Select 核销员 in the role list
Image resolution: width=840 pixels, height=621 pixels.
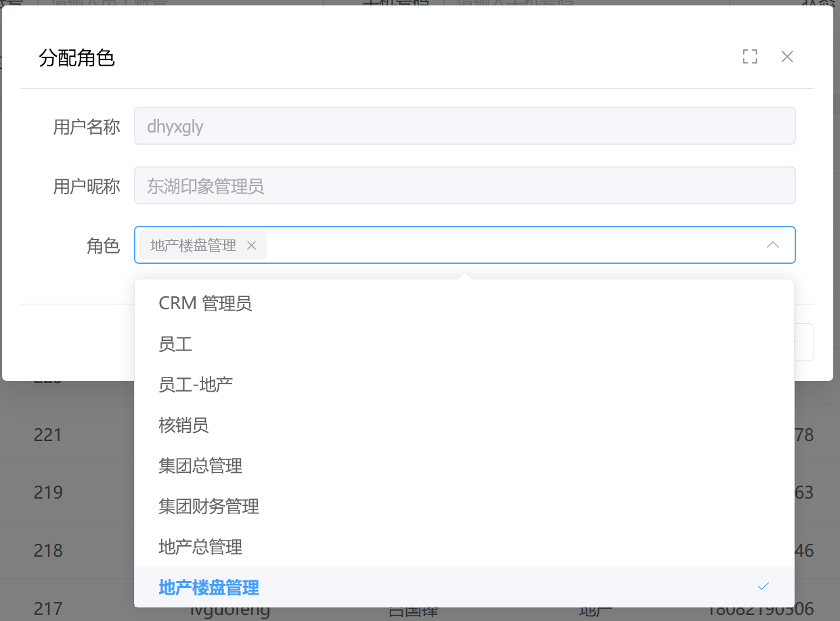click(183, 425)
